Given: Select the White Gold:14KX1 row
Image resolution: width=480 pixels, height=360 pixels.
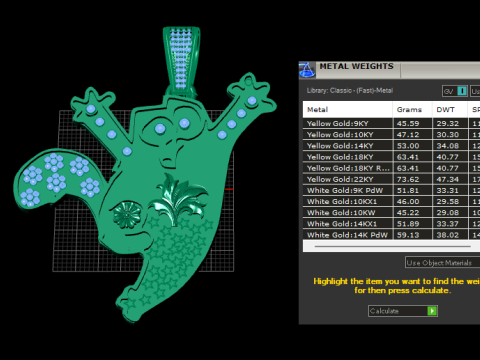Looking at the screenshot, I should click(391, 224).
